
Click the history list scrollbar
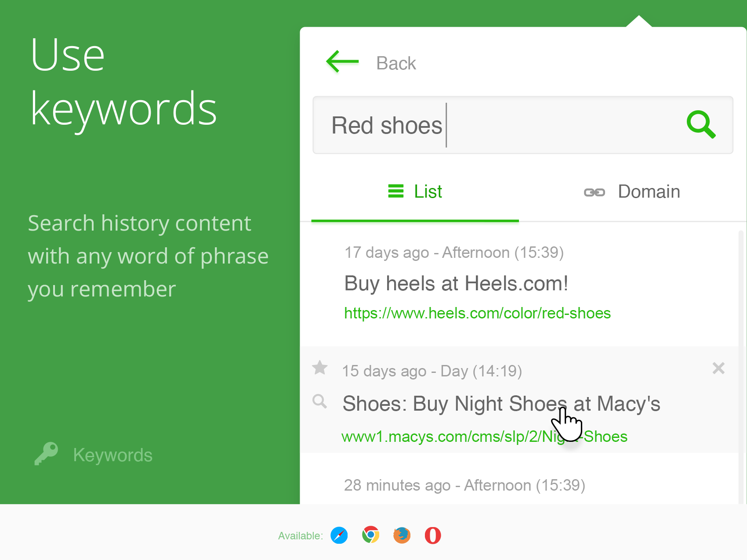741,367
